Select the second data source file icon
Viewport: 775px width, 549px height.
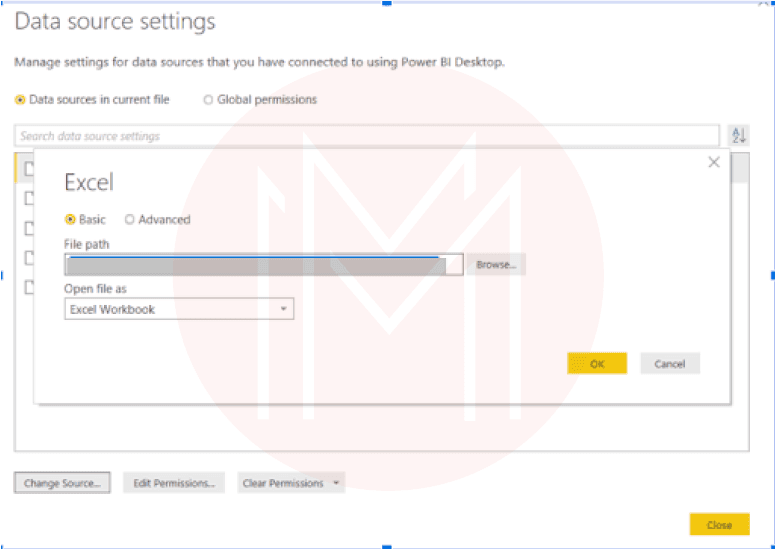pyautogui.click(x=29, y=199)
